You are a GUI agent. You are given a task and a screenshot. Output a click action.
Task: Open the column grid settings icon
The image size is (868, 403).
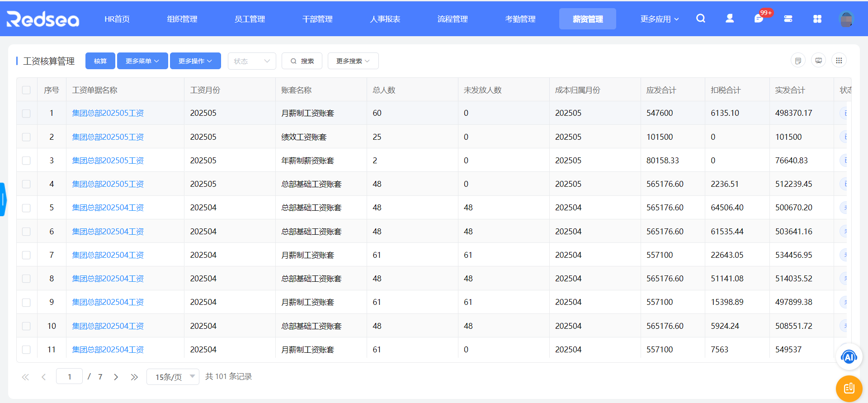(x=839, y=61)
